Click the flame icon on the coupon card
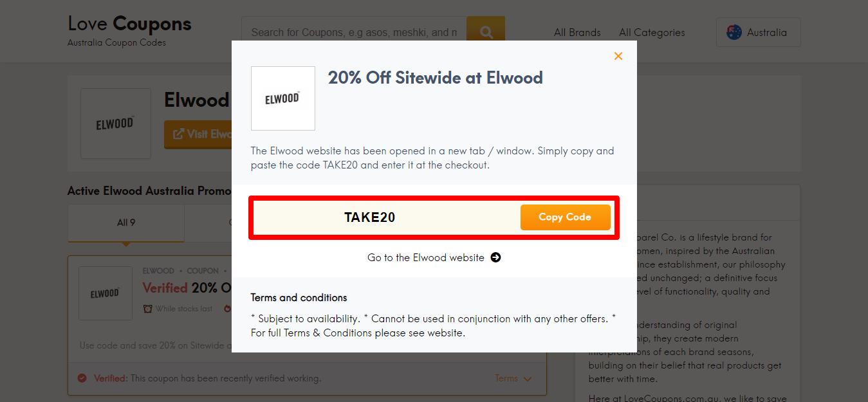 [228, 308]
